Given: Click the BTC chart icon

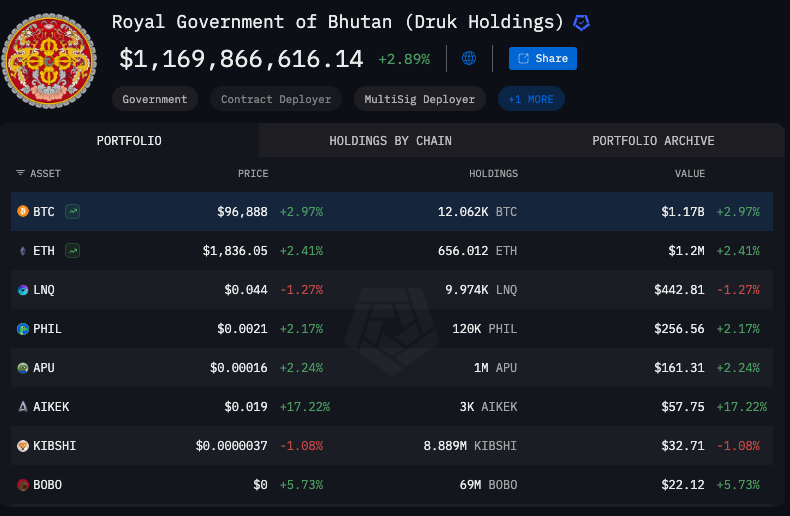Looking at the screenshot, I should [x=73, y=212].
